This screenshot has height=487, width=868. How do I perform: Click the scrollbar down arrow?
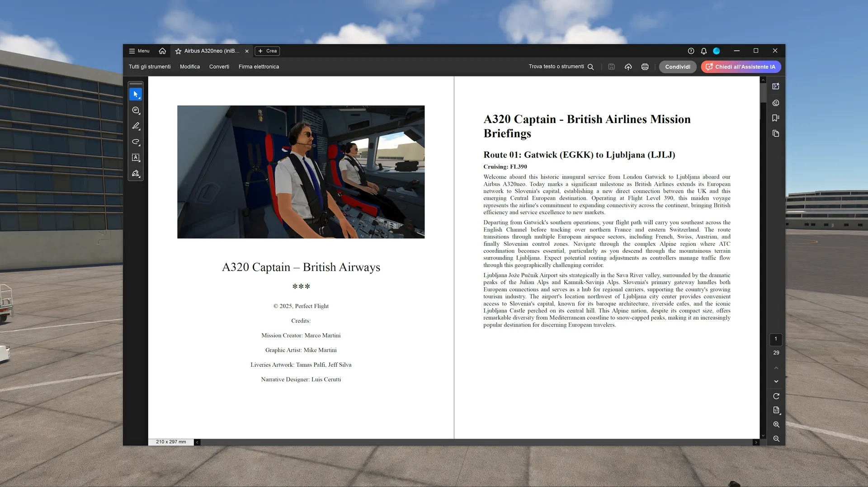763,436
